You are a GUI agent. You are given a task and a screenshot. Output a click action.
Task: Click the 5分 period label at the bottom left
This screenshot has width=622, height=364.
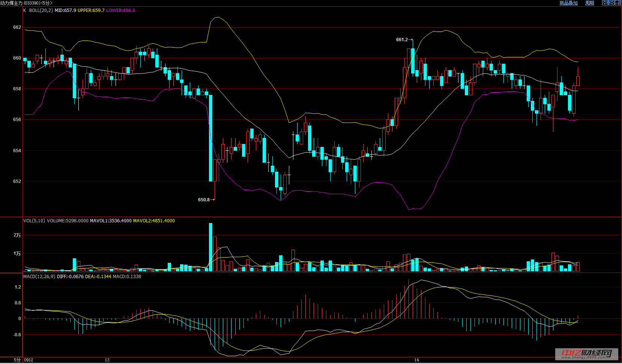(x=17, y=360)
